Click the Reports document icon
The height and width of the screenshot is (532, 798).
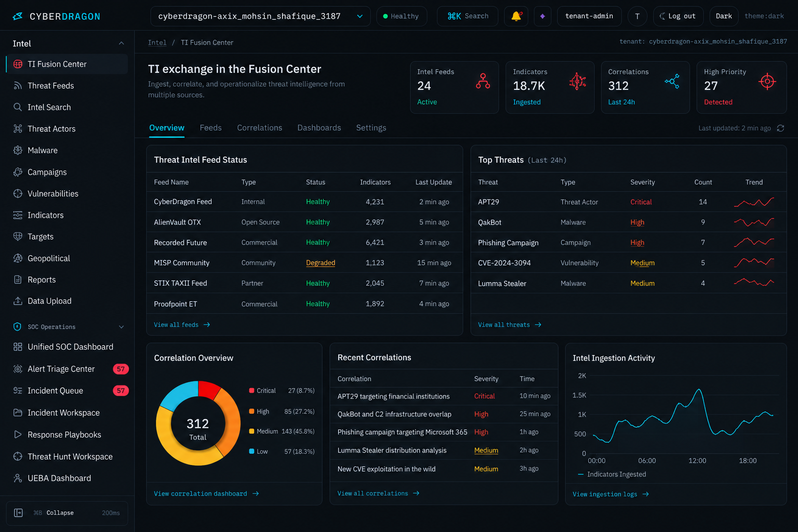point(18,280)
